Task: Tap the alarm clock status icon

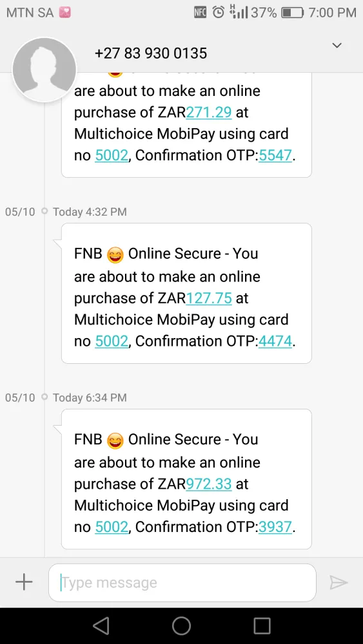Action: 219,13
